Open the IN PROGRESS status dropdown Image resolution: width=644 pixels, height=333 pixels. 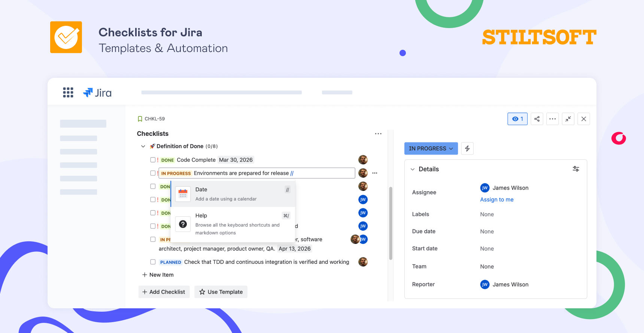pyautogui.click(x=431, y=149)
